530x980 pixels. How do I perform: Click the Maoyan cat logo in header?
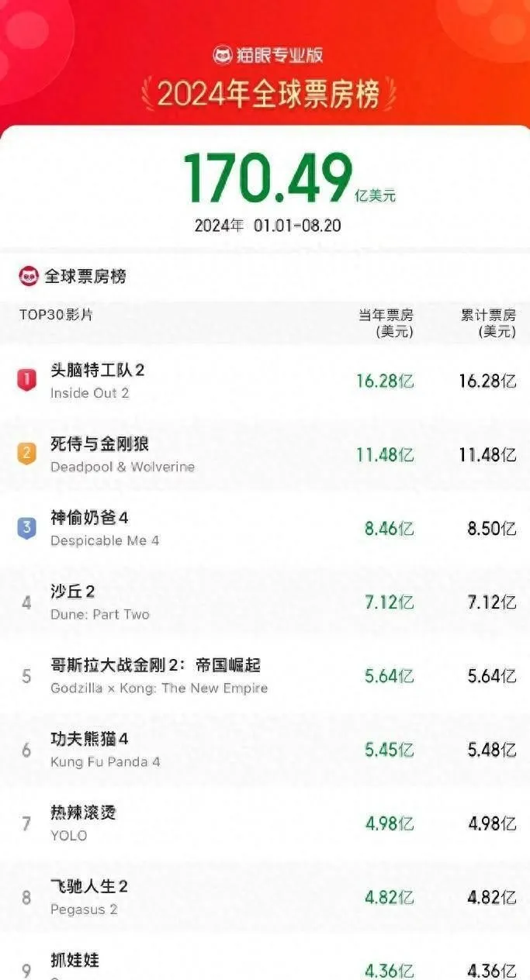point(223,55)
